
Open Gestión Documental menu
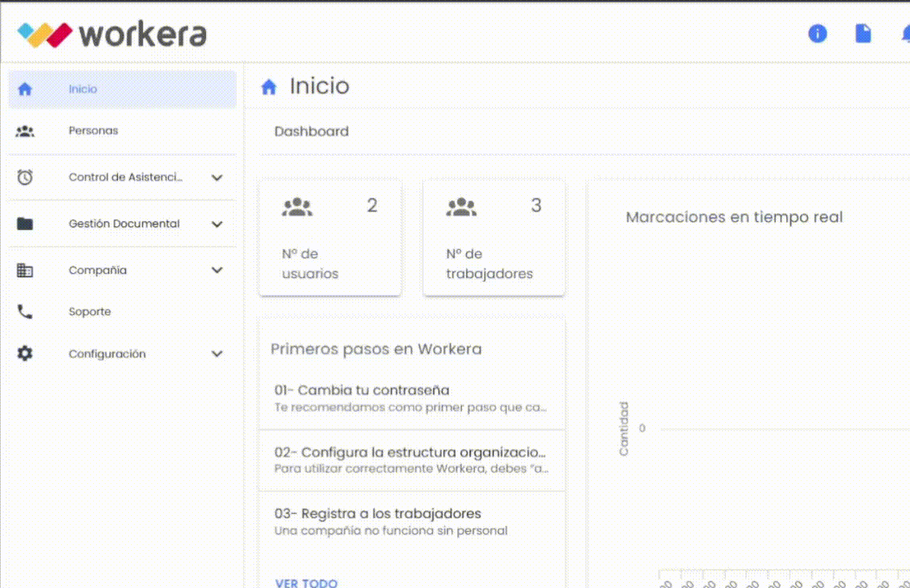click(122, 223)
